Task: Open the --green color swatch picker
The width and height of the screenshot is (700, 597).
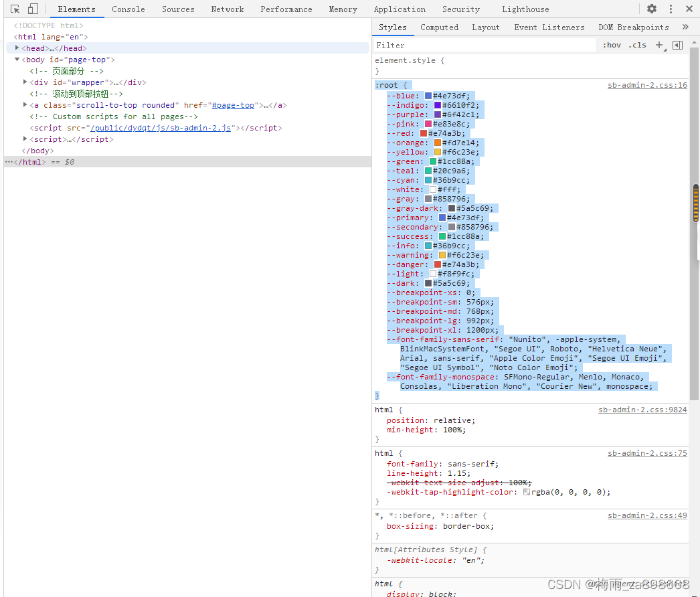Action: 433,161
